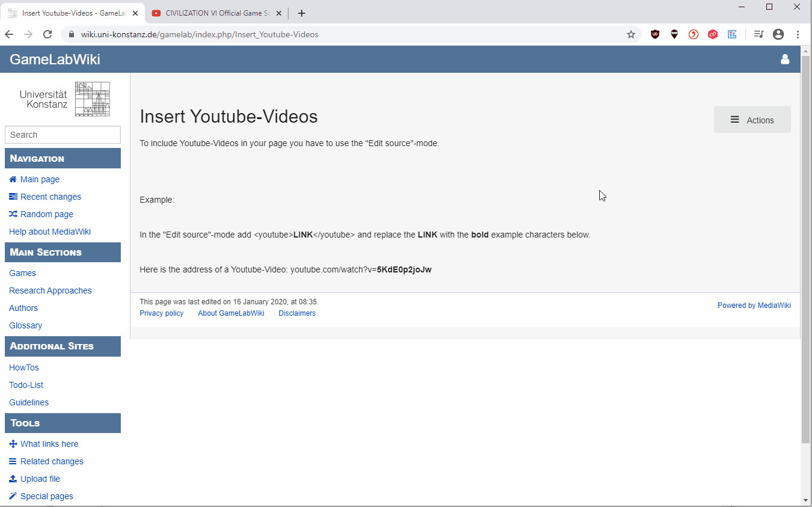Open a new tab with the plus button
Screen dimensions: 812x507
click(302, 13)
